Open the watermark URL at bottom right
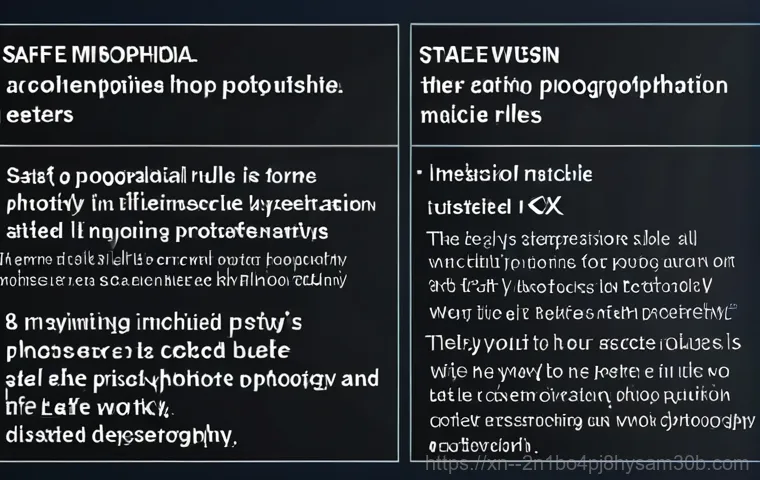 587,464
